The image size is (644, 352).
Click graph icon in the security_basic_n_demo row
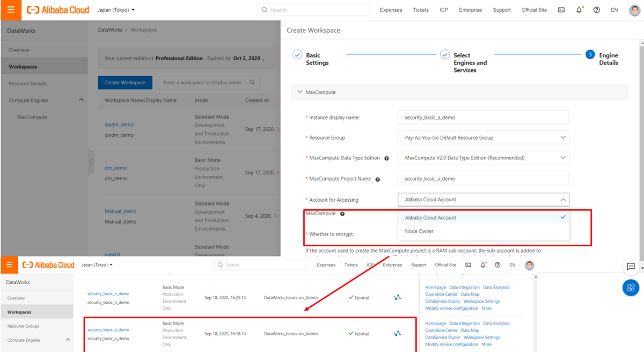tap(397, 297)
